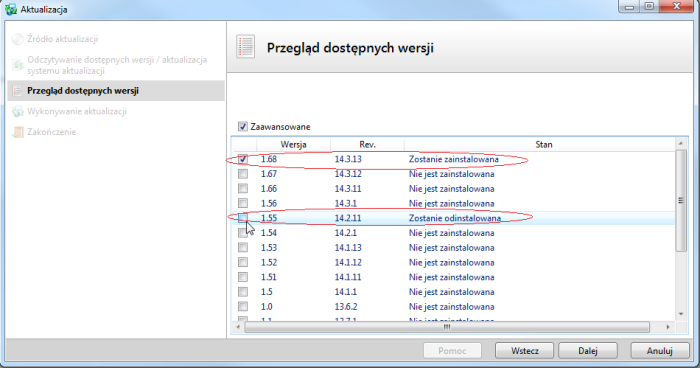Click the Pomoc button

tap(452, 351)
